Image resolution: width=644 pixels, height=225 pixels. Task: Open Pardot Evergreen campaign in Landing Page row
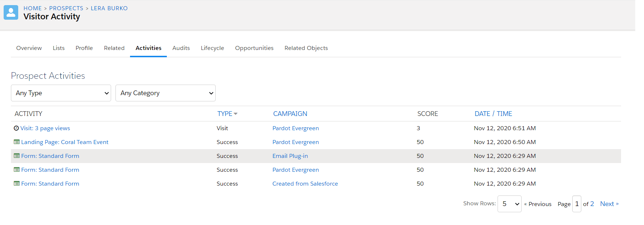click(x=296, y=142)
